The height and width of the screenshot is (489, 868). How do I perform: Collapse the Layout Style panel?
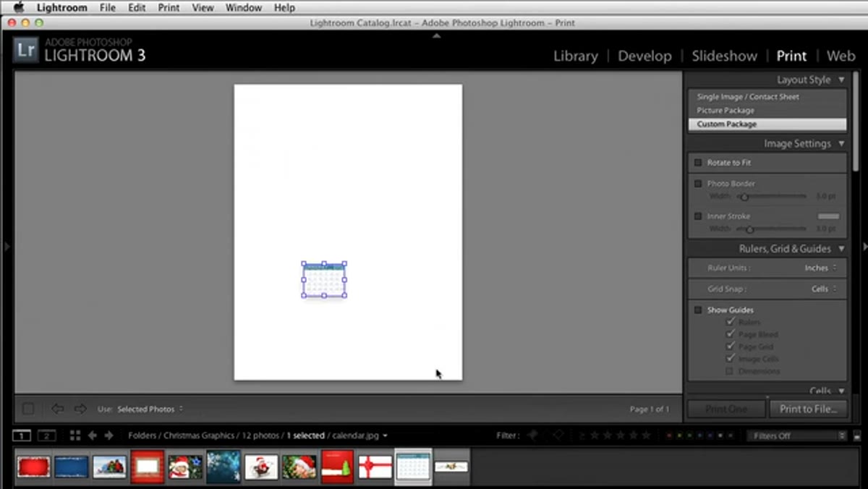click(841, 80)
